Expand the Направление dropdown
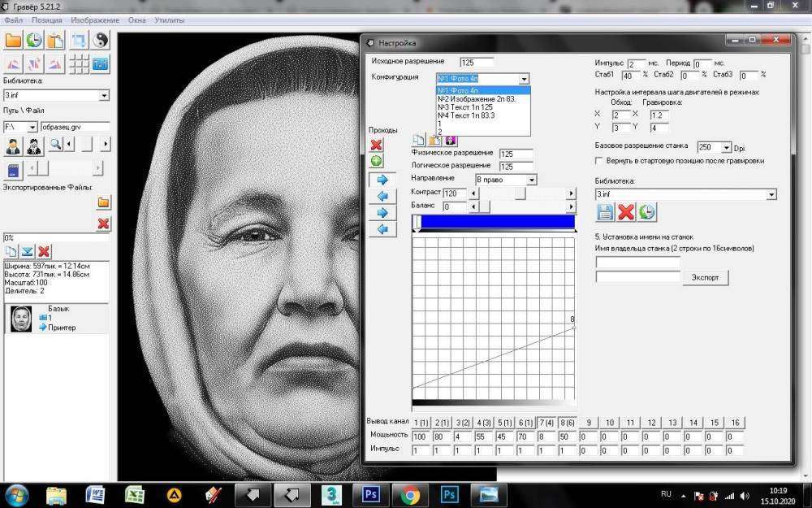 click(531, 179)
